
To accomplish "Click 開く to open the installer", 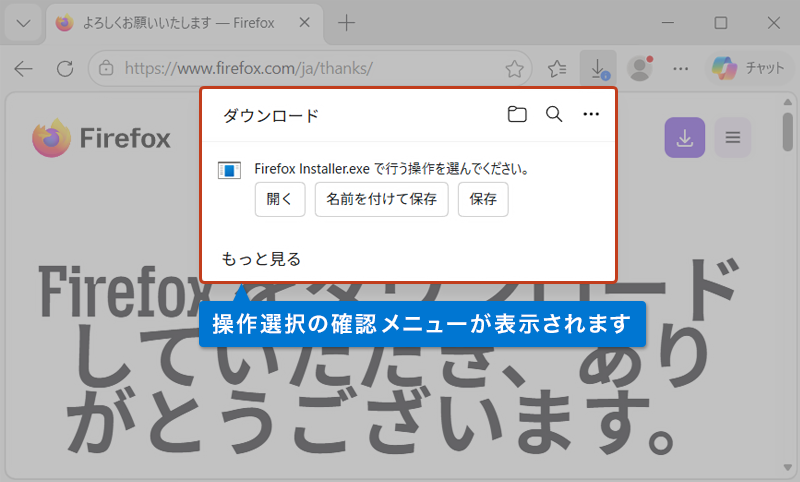I will pos(280,199).
